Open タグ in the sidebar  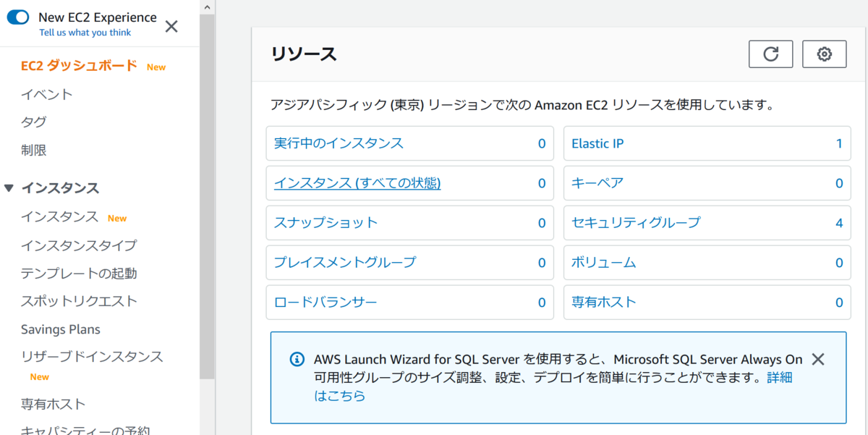34,122
